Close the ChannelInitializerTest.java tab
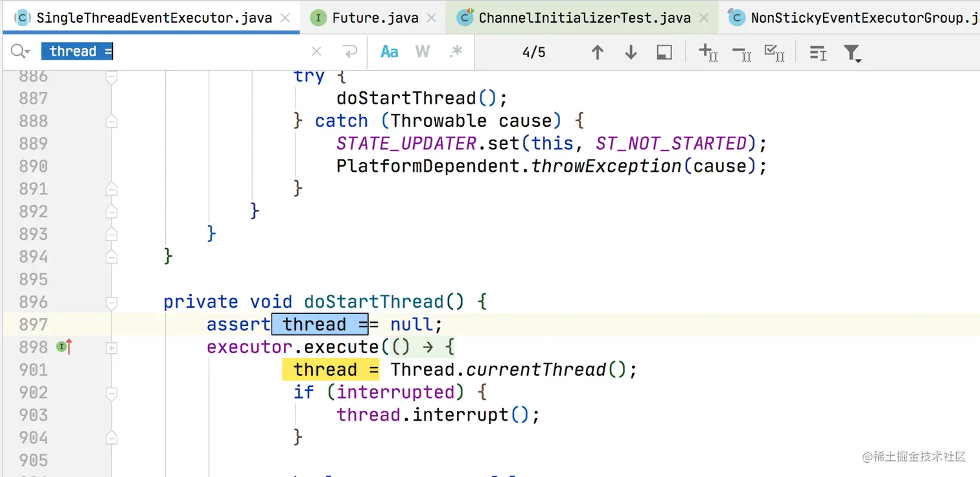 coord(703,17)
